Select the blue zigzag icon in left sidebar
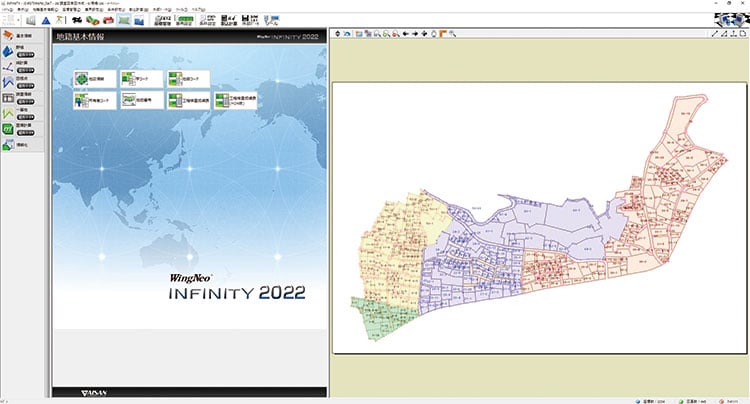 pyautogui.click(x=8, y=82)
